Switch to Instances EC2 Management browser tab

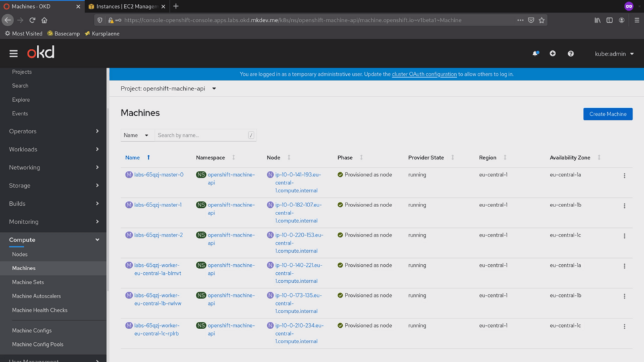(x=127, y=6)
